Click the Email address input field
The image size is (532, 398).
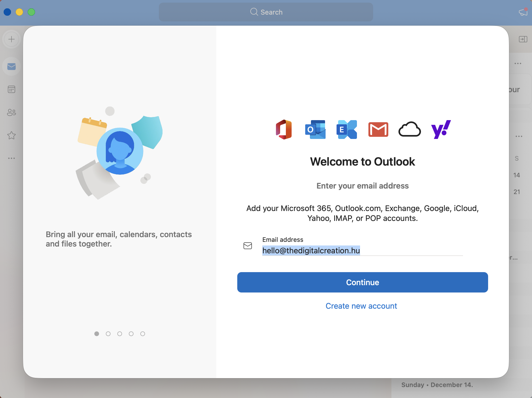(x=362, y=250)
